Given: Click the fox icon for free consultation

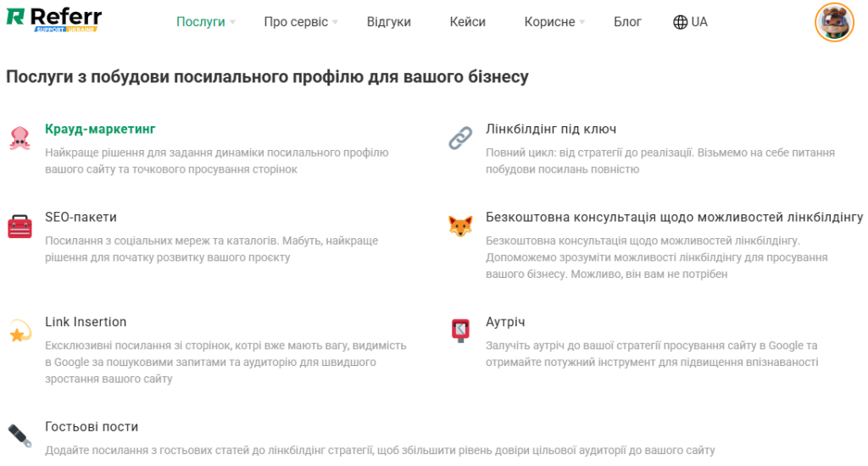Looking at the screenshot, I should (x=460, y=226).
